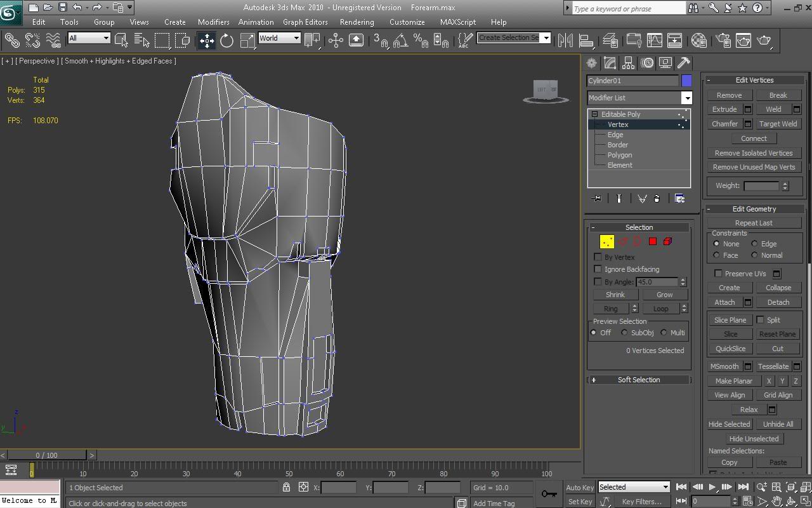The image size is (812, 508).
Task: Click the Target Weld button
Action: tap(778, 124)
